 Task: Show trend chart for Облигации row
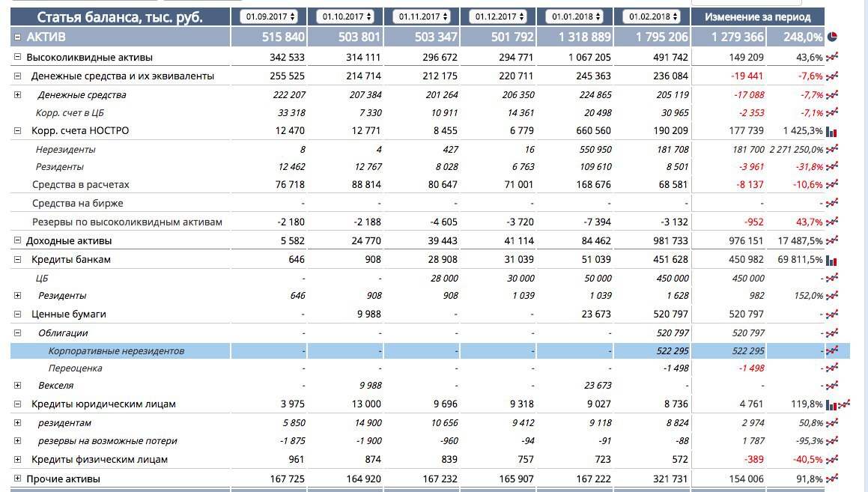(832, 332)
